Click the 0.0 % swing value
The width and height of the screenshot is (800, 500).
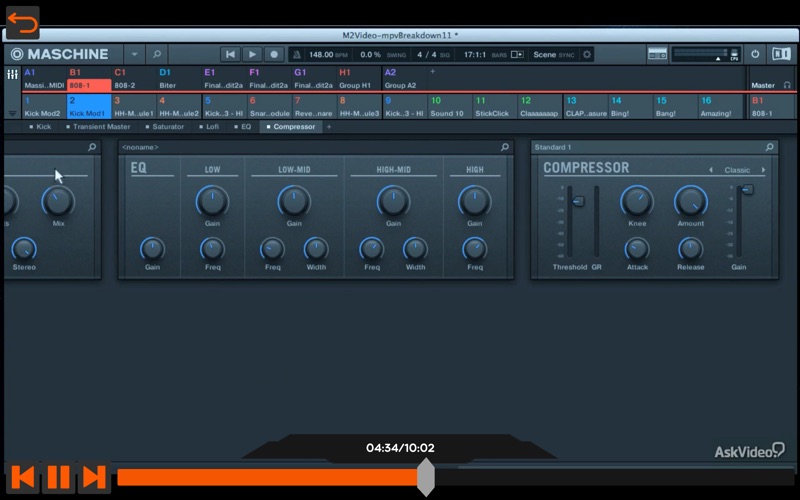pyautogui.click(x=370, y=55)
